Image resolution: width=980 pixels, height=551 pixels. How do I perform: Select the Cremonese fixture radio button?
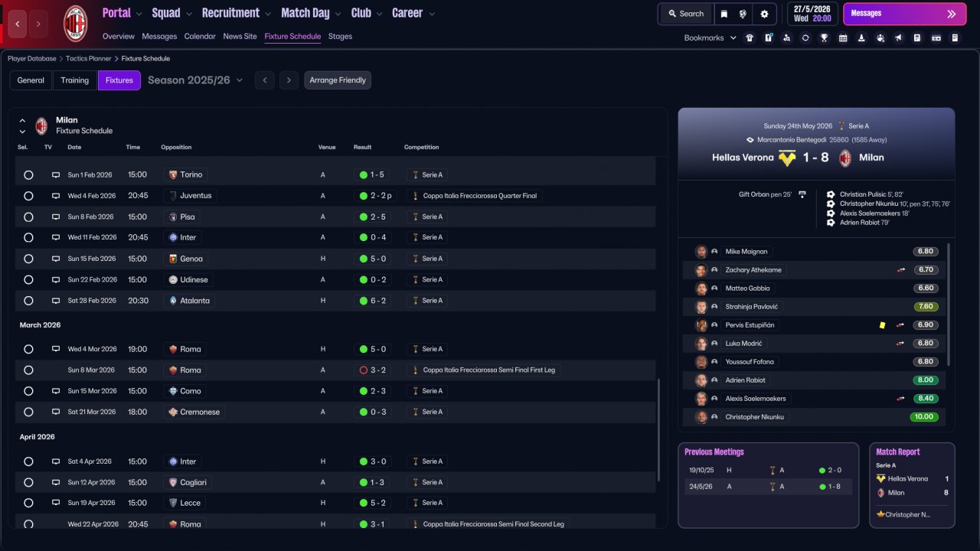point(28,412)
